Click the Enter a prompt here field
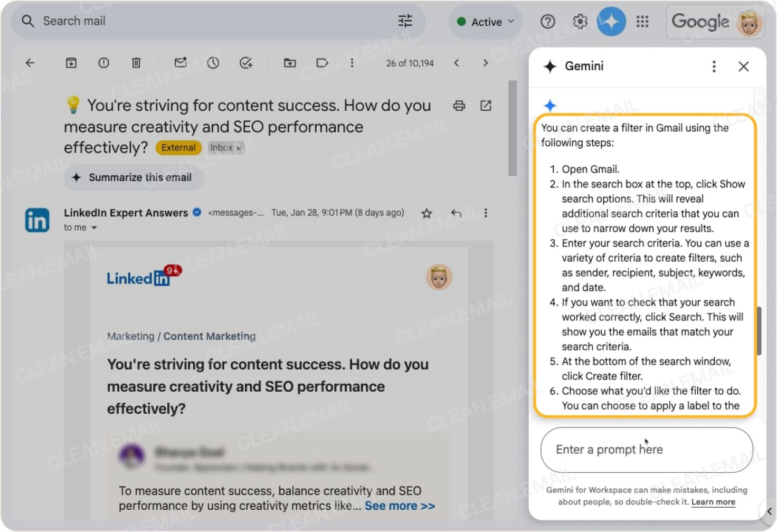 646,450
